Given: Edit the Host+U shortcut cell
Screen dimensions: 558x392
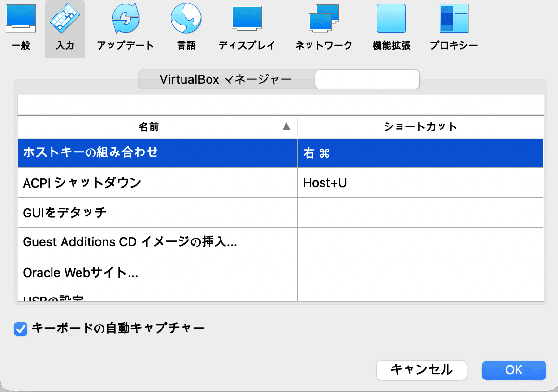Looking at the screenshot, I should point(420,183).
